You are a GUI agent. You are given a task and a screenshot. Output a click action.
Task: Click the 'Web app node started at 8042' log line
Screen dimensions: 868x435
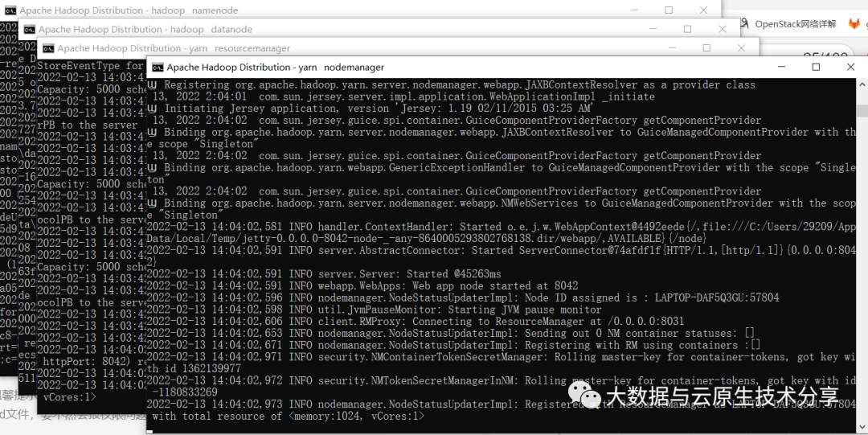click(362, 286)
